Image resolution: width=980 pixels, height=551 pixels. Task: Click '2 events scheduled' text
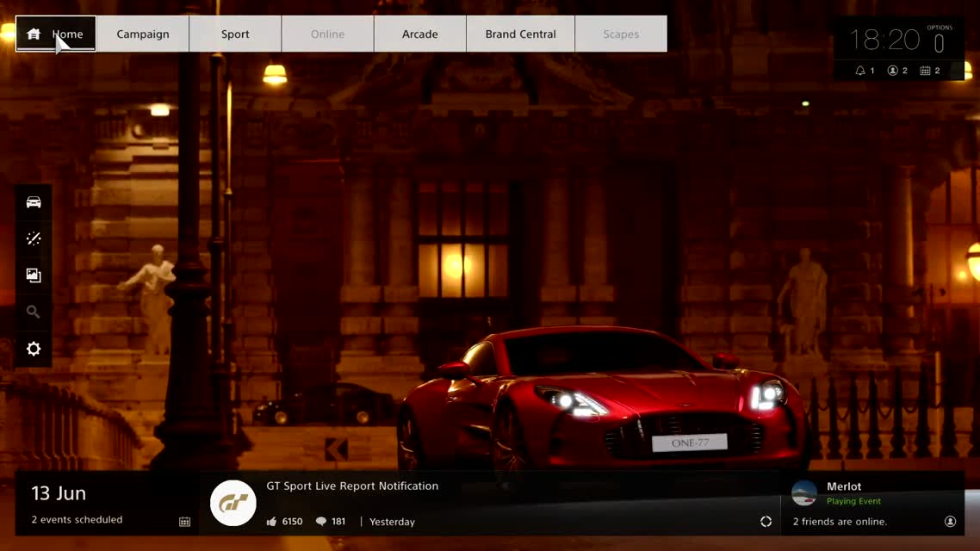[77, 519]
